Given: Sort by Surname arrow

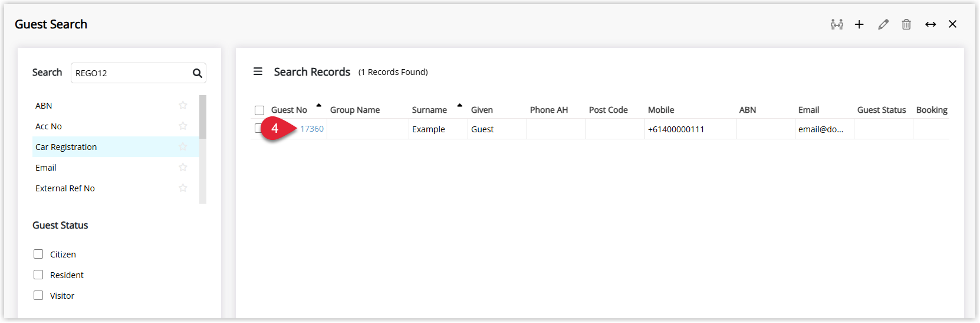Looking at the screenshot, I should pyautogui.click(x=459, y=106).
